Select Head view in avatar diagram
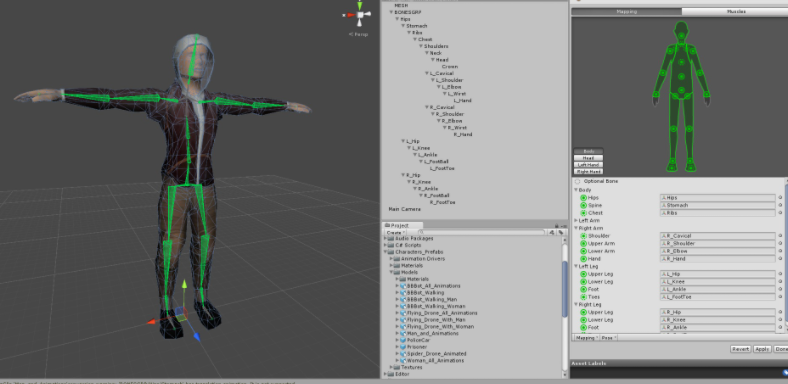788x384 pixels. point(588,158)
